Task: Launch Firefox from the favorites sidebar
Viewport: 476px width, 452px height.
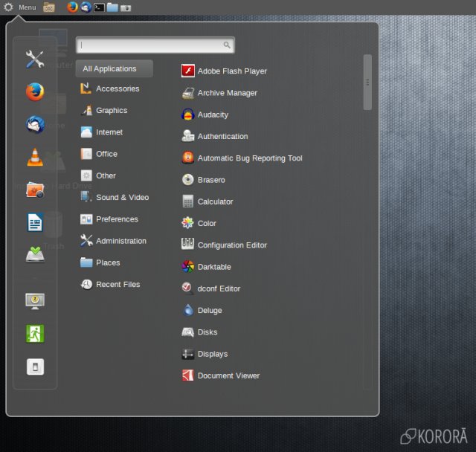Action: click(35, 91)
